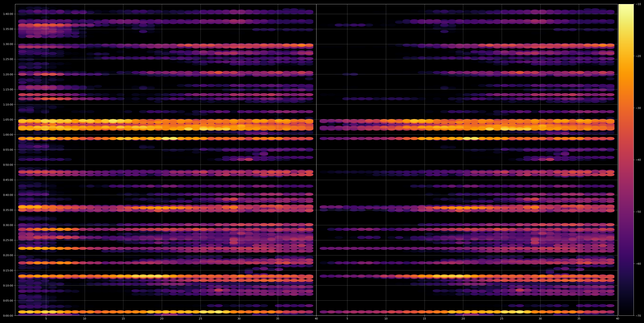Select the −40 colorbar value

pos(638,160)
